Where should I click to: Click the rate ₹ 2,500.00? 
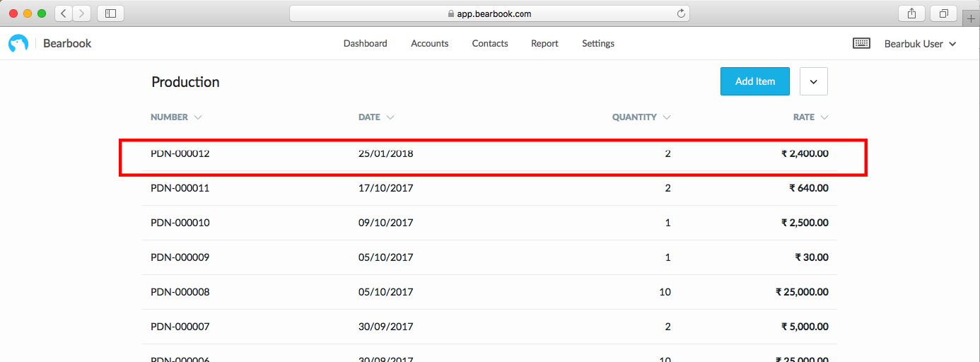pos(805,223)
